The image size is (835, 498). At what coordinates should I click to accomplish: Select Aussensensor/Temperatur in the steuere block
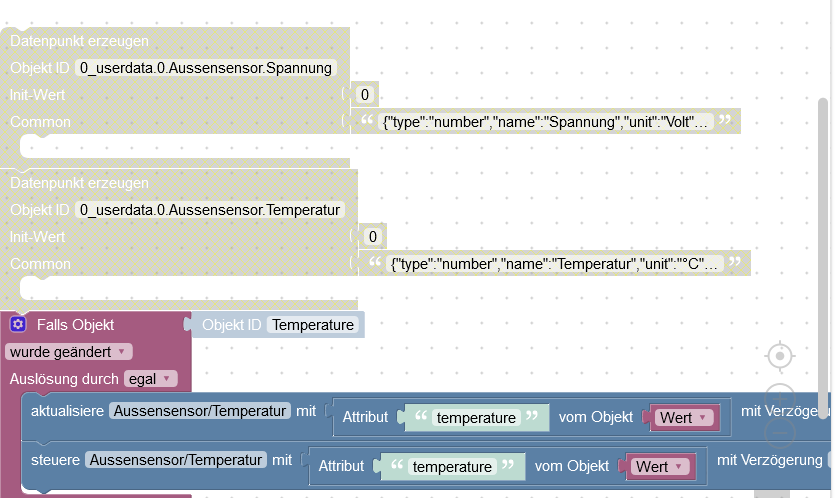click(x=176, y=460)
